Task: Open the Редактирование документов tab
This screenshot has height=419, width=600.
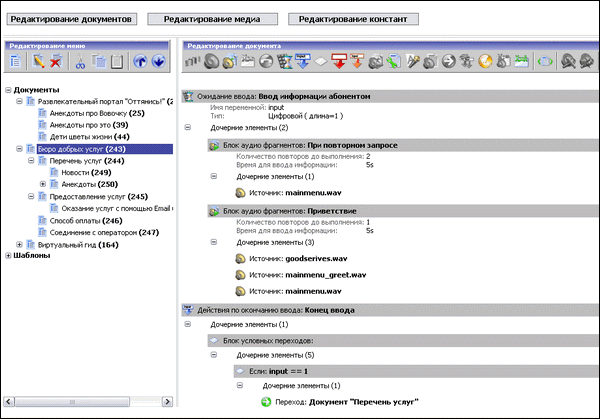Action: click(70, 19)
